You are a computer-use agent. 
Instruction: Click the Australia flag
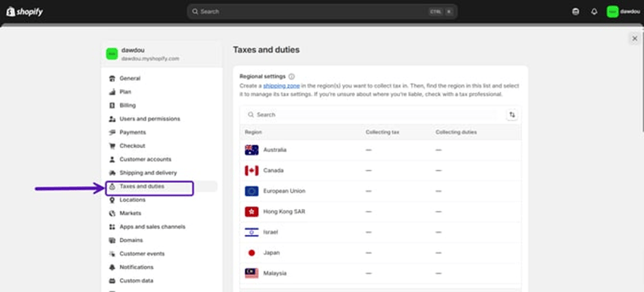pos(251,150)
